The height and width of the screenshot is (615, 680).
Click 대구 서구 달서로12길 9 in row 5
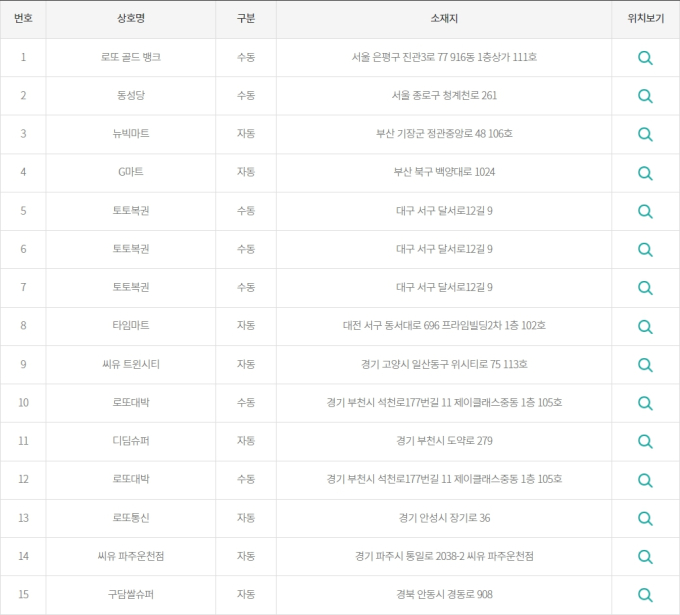pos(444,210)
